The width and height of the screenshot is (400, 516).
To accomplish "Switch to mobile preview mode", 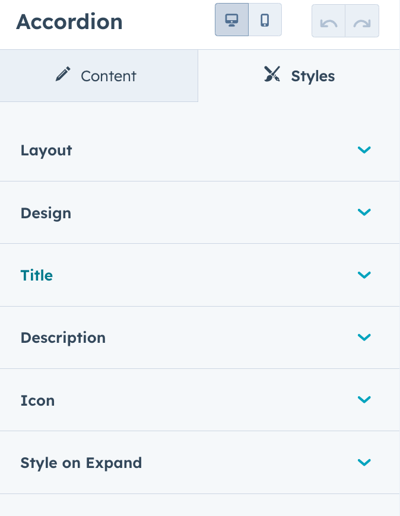I will pyautogui.click(x=265, y=20).
